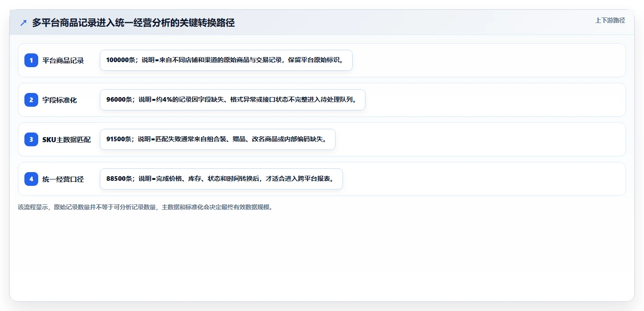Click the 上下游路径 label in header

coord(610,20)
